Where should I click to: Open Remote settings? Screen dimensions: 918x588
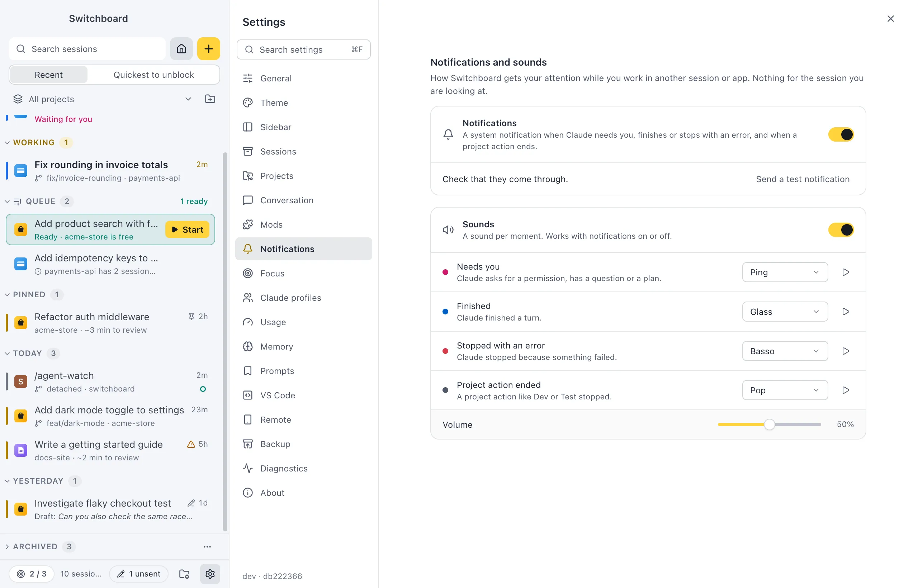pyautogui.click(x=304, y=419)
